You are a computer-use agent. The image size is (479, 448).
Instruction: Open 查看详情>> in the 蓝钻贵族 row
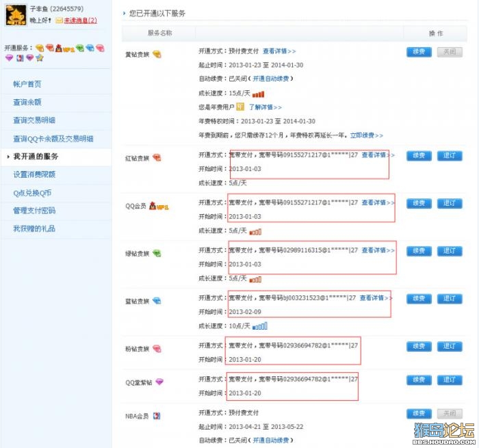point(376,298)
